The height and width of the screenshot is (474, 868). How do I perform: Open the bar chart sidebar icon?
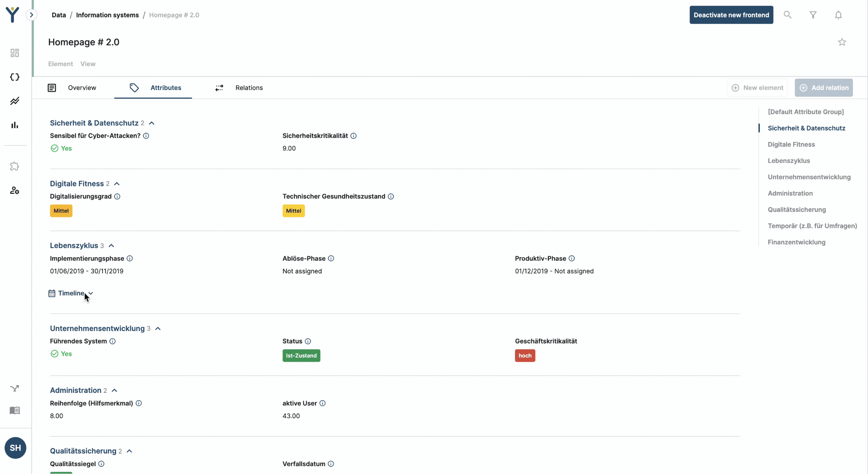[15, 125]
